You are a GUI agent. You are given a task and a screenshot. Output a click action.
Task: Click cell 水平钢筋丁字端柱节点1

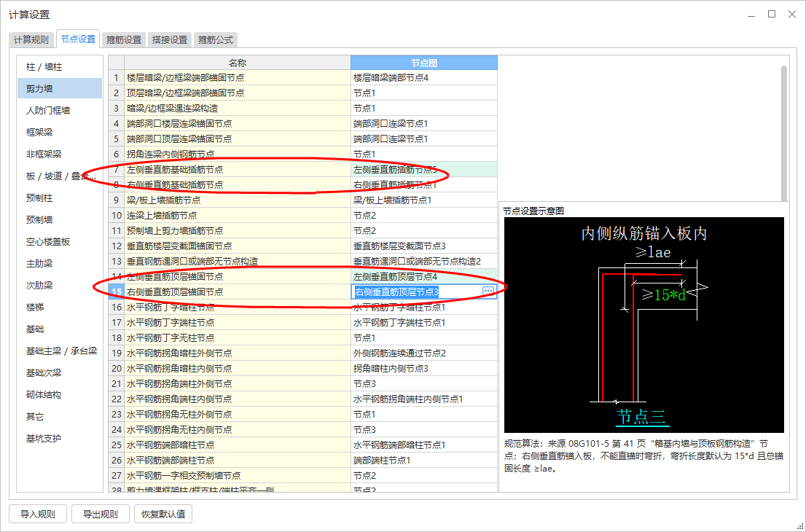point(424,322)
